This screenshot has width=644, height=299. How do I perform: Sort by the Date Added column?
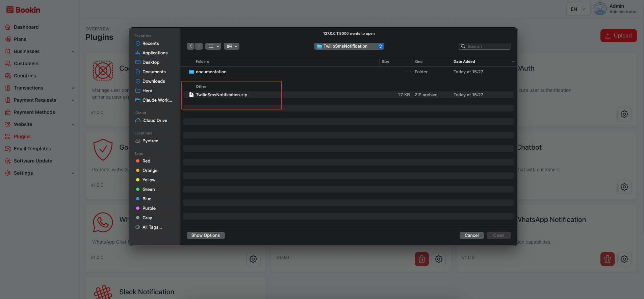(464, 61)
